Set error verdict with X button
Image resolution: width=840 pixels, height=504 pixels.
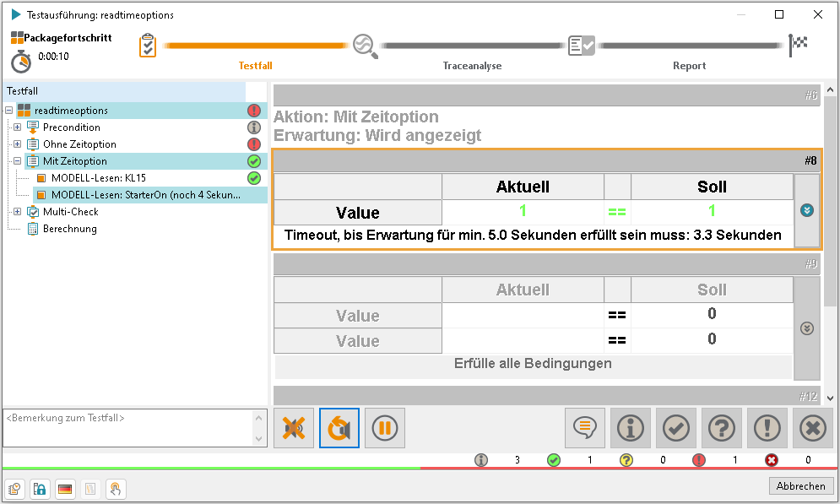pyautogui.click(x=813, y=428)
